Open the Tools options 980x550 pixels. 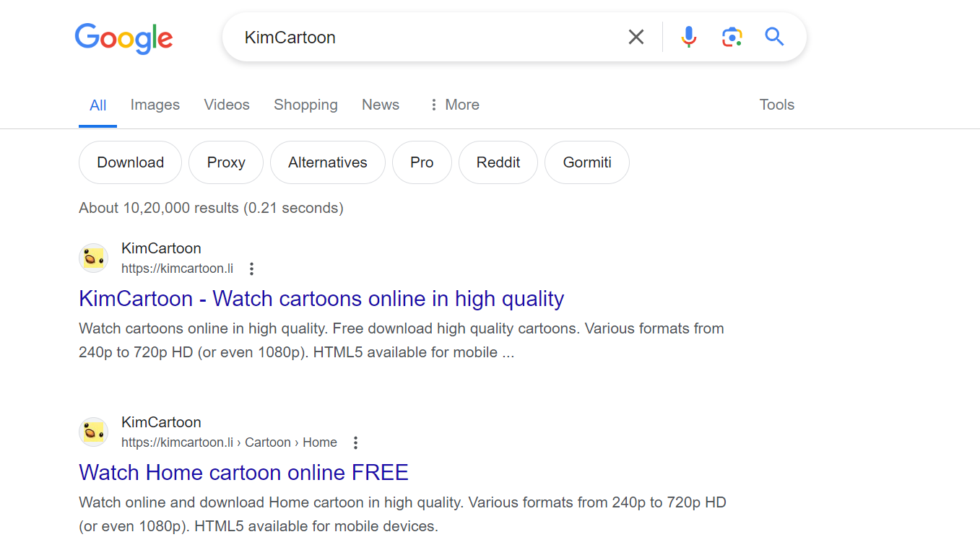coord(776,105)
